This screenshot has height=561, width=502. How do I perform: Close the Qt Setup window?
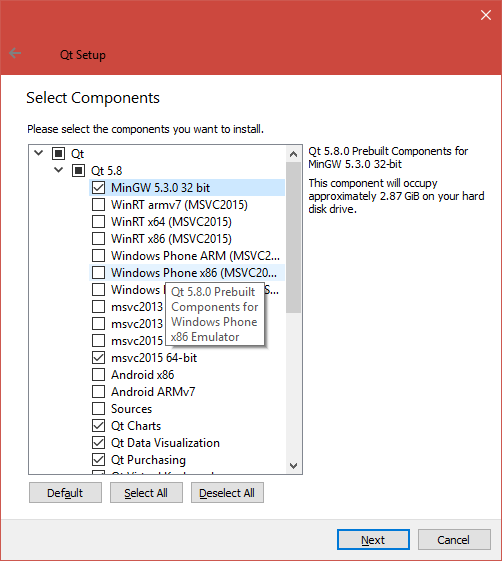click(x=486, y=15)
